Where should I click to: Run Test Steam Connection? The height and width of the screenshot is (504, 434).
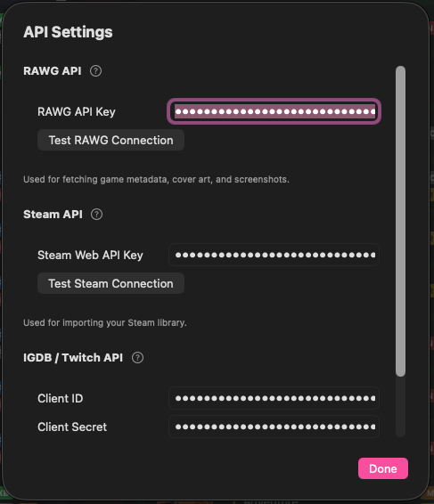click(x=111, y=283)
